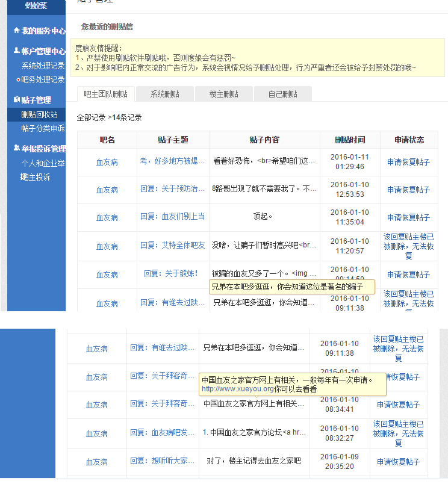The image size is (448, 484).
Task: Open the post 考，好多地方被爆…
Action: pos(172,161)
